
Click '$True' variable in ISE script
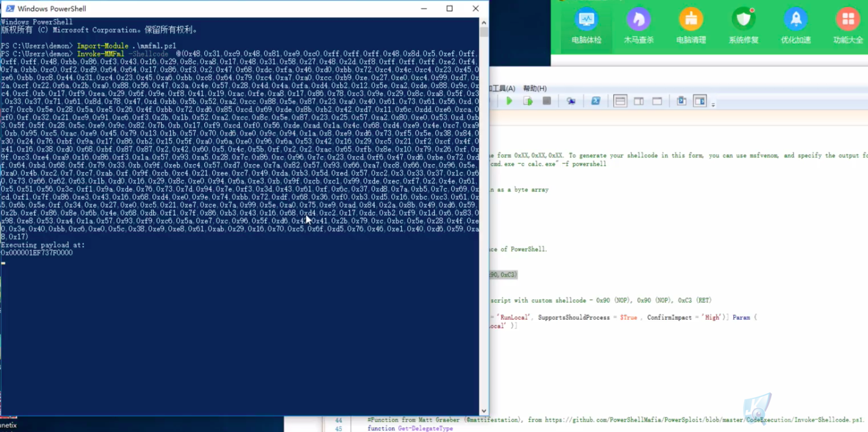[629, 317]
